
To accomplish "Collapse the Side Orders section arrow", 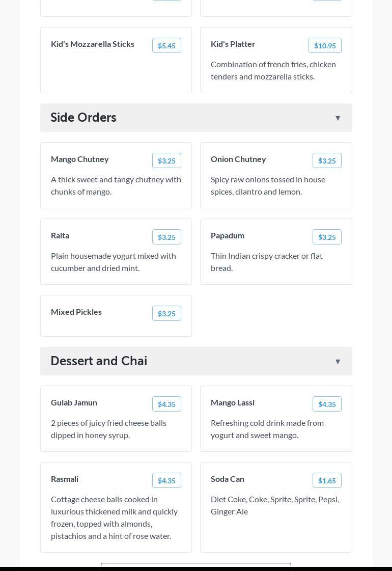I will (x=338, y=118).
